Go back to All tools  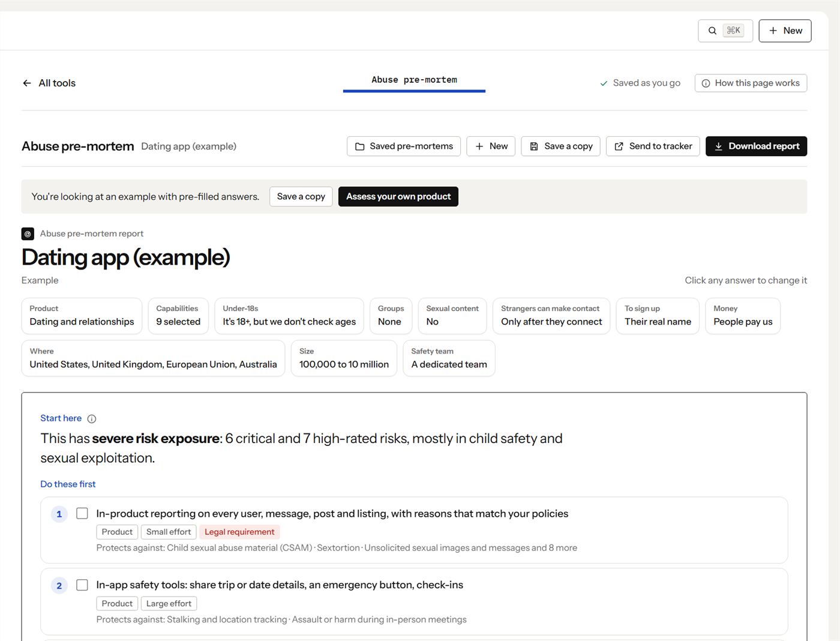tap(49, 83)
